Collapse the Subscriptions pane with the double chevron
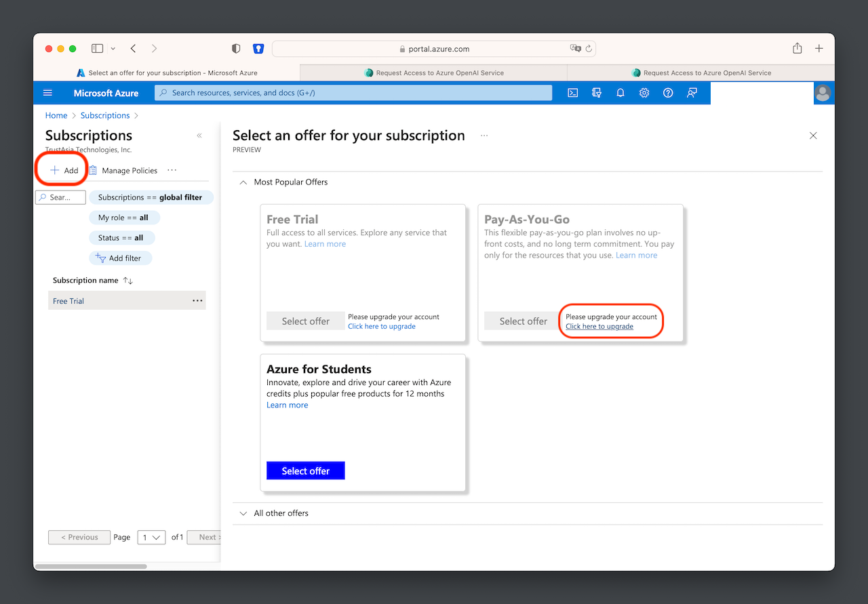This screenshot has width=868, height=604. pos(199,136)
